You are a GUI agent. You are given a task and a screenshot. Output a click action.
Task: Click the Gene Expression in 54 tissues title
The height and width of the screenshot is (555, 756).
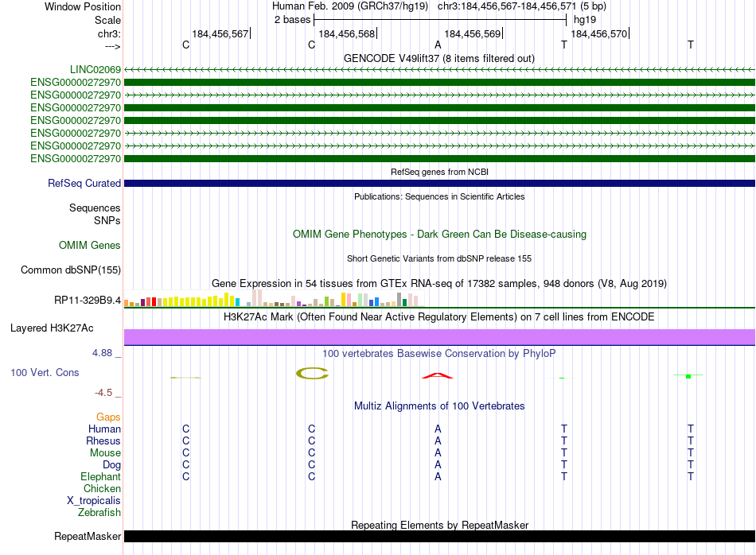coord(439,283)
